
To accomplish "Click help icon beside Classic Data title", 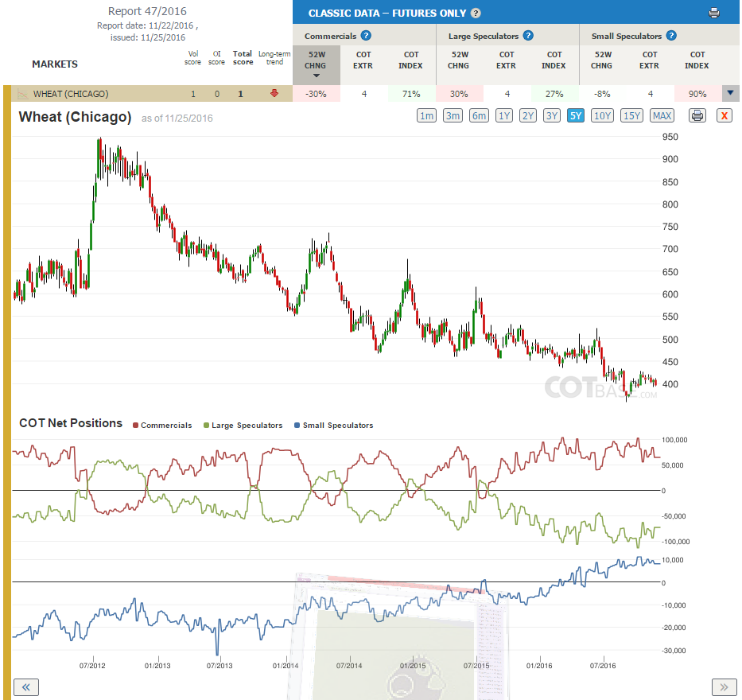I will 476,14.
